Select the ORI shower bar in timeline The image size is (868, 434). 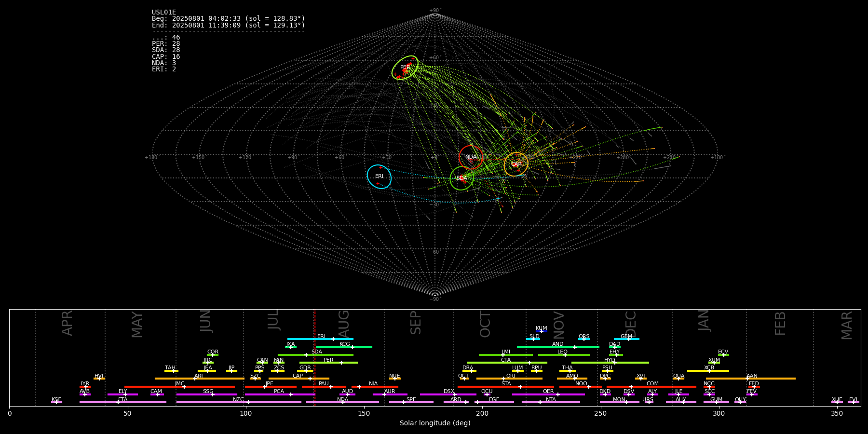coord(509,379)
